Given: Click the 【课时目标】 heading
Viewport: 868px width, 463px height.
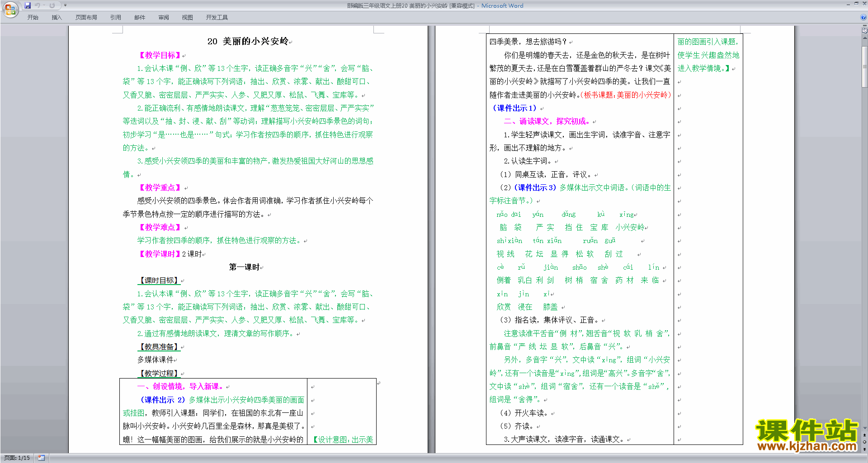Looking at the screenshot, I should (159, 281).
